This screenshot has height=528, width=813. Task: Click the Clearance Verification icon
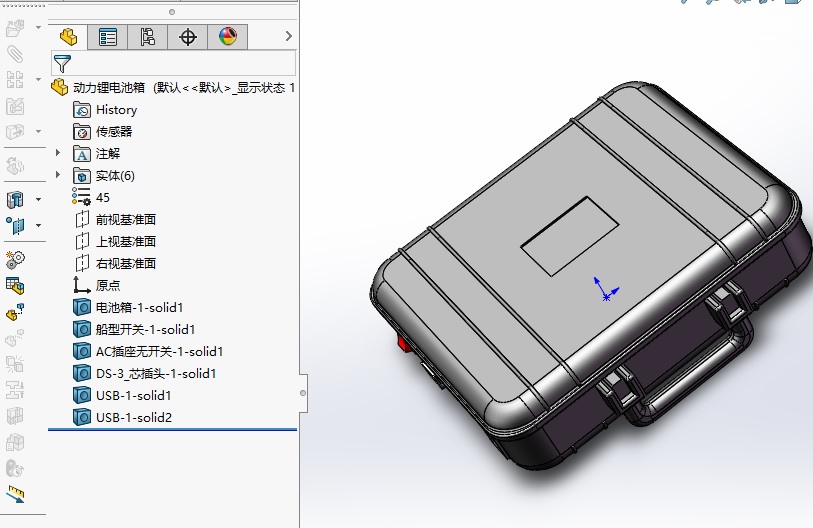(x=15, y=390)
